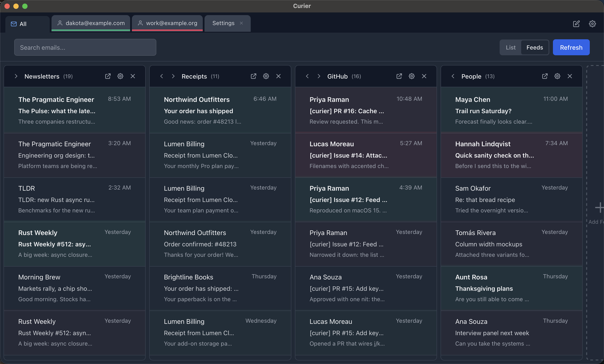Close the Newsletters feed column
The image size is (604, 364).
[133, 76]
